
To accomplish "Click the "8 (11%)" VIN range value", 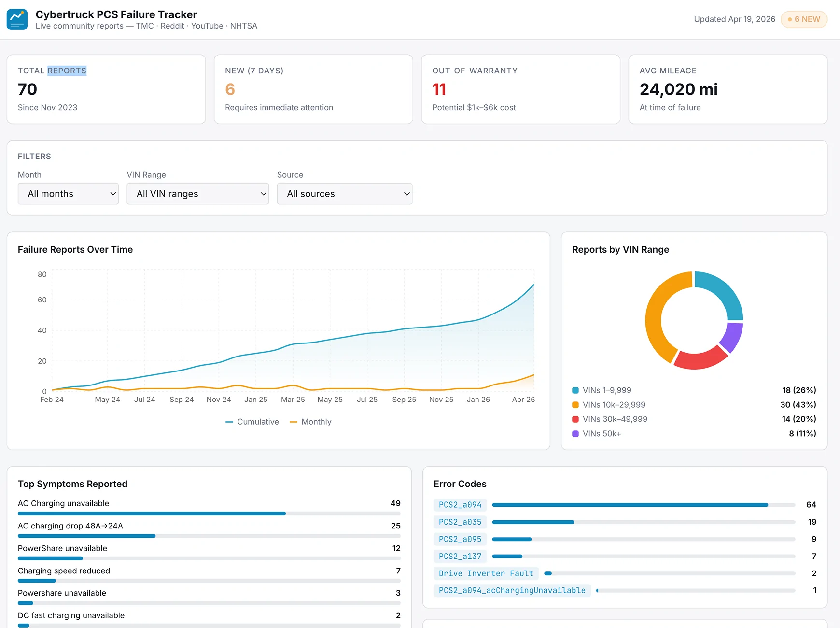I will coord(803,434).
